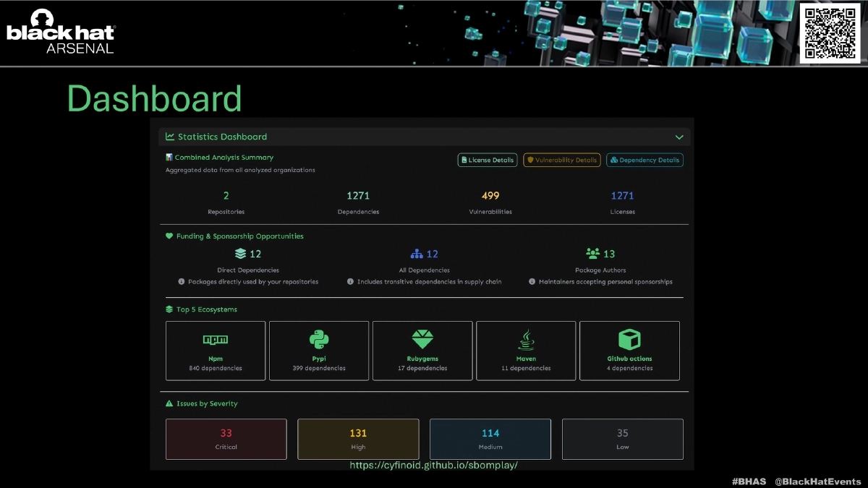Click the Github actions cube icon
Image resolution: width=868 pixels, height=488 pixels.
(x=629, y=339)
